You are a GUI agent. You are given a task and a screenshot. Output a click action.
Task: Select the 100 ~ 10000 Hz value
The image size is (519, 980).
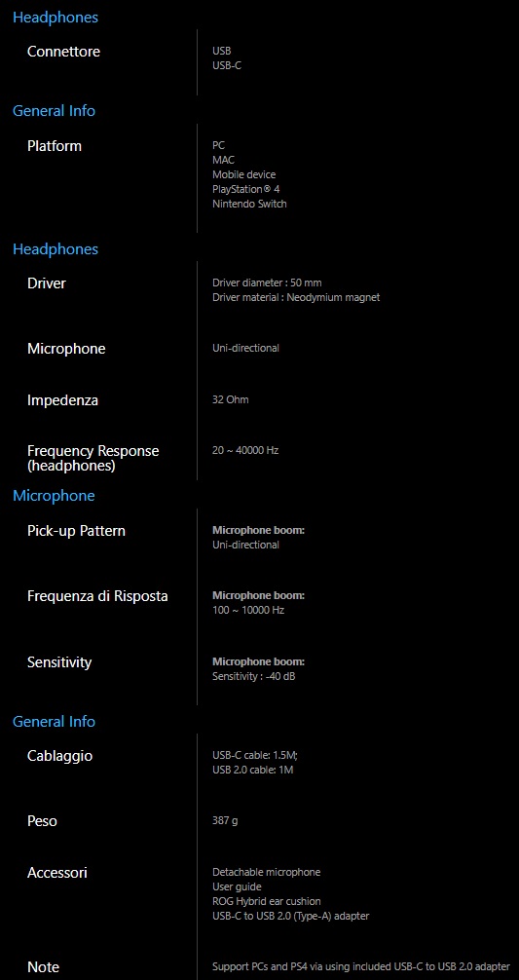pyautogui.click(x=248, y=610)
